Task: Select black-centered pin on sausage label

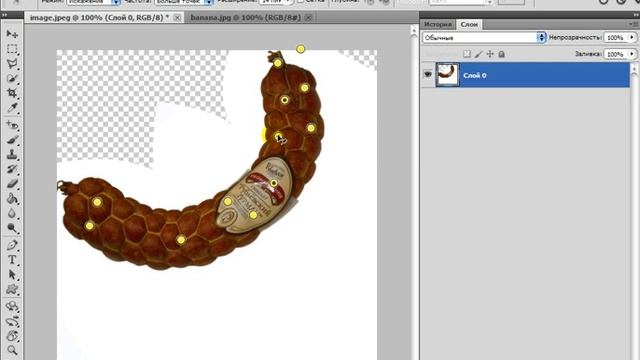Action: 274,183
